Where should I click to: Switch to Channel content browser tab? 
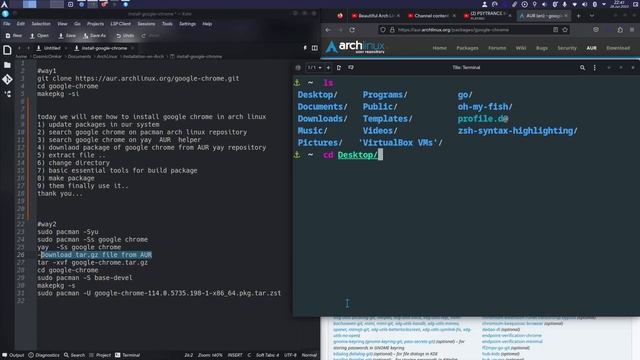pos(431,16)
